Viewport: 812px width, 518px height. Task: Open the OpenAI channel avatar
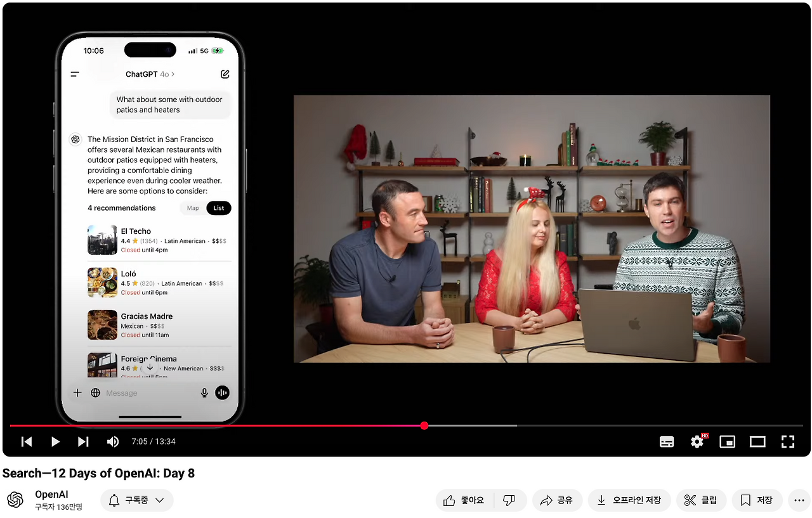[16, 500]
